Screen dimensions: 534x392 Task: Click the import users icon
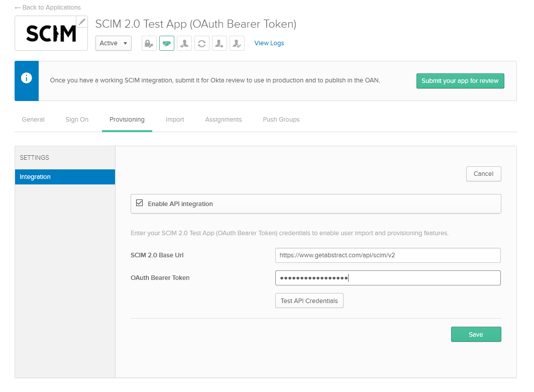point(184,44)
